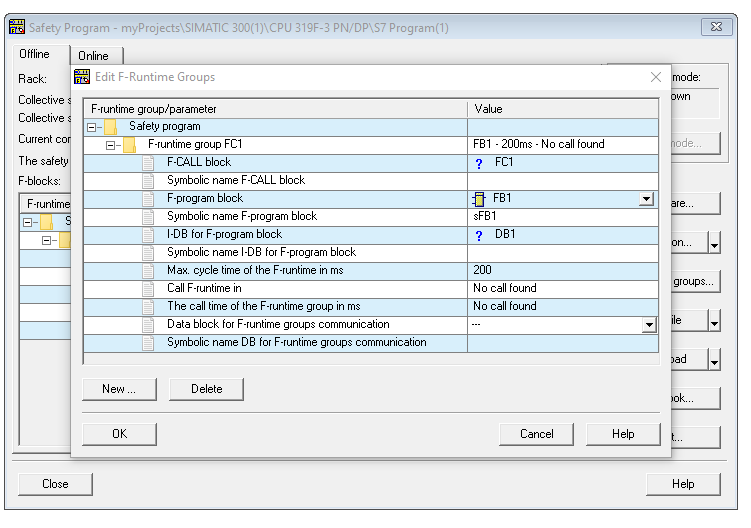Click the Safety Program window title icon

[x=17, y=27]
